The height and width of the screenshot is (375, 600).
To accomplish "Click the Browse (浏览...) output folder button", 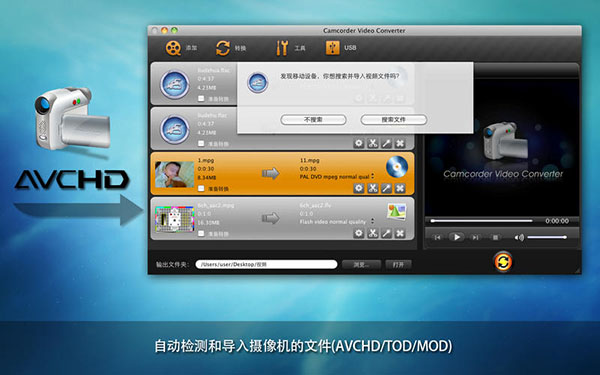I will tap(361, 264).
